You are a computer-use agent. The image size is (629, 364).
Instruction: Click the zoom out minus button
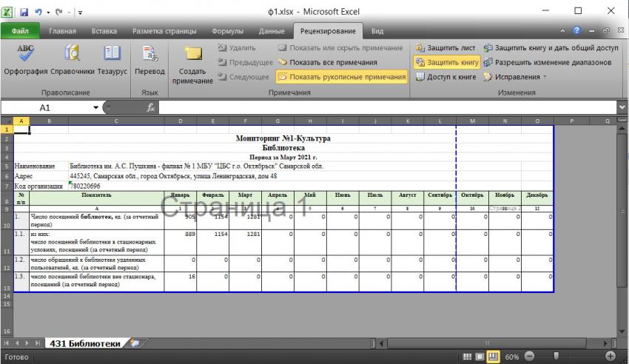[x=530, y=356]
